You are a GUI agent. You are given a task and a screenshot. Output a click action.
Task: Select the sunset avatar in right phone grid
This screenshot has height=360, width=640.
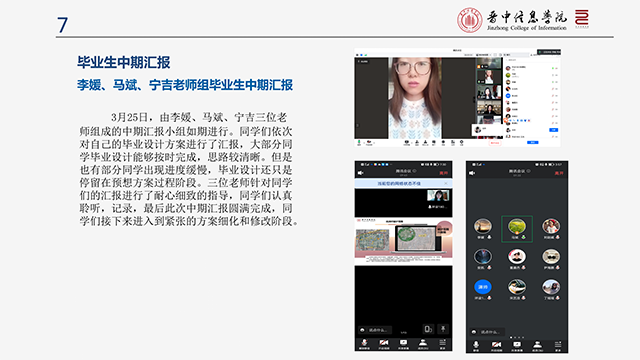pos(482,226)
